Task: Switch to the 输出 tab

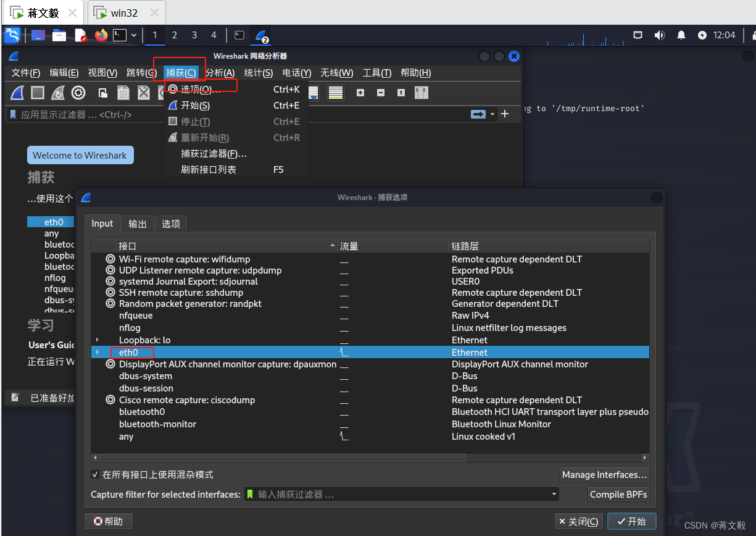Action: 138,224
